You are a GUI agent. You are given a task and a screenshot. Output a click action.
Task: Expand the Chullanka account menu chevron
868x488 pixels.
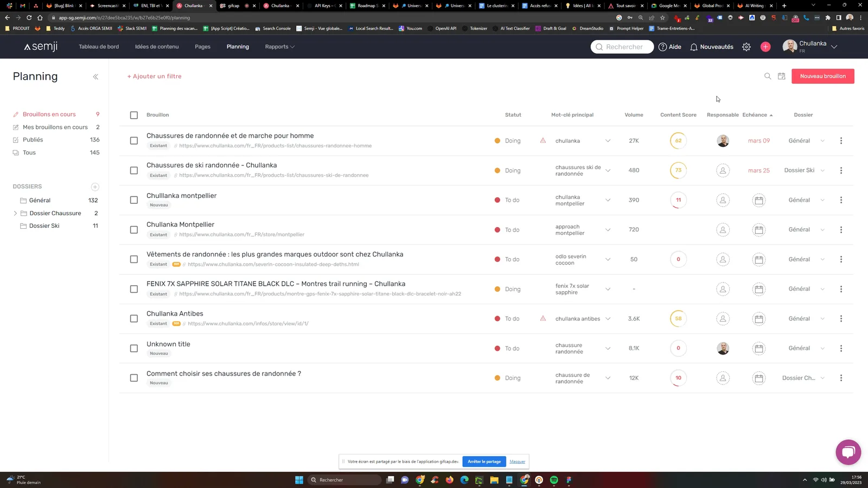[x=834, y=47]
